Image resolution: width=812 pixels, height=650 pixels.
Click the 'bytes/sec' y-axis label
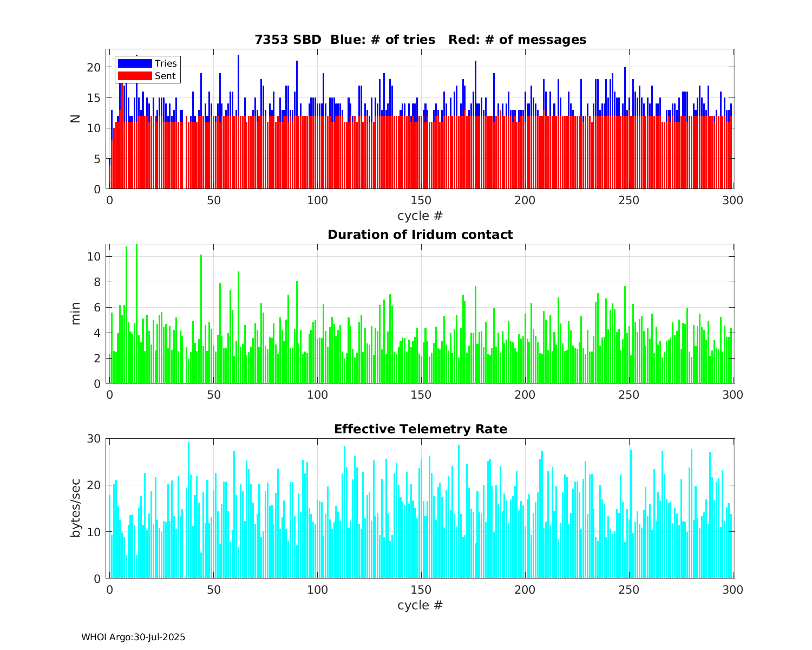click(x=75, y=508)
